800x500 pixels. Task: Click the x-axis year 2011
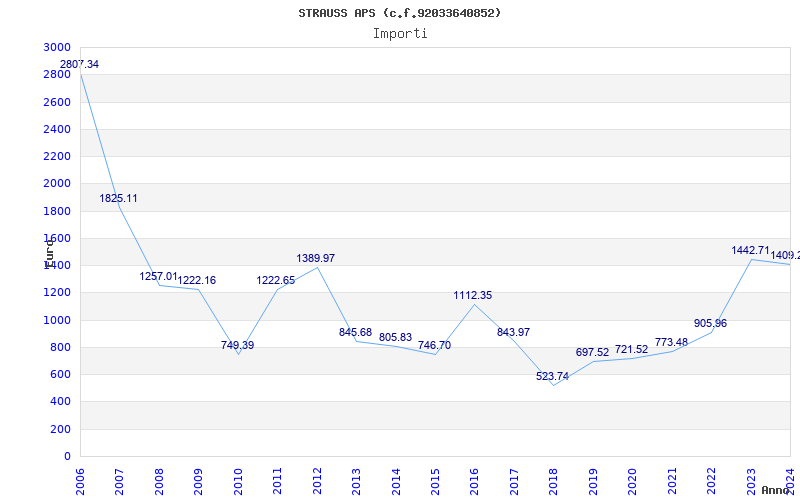pos(278,482)
